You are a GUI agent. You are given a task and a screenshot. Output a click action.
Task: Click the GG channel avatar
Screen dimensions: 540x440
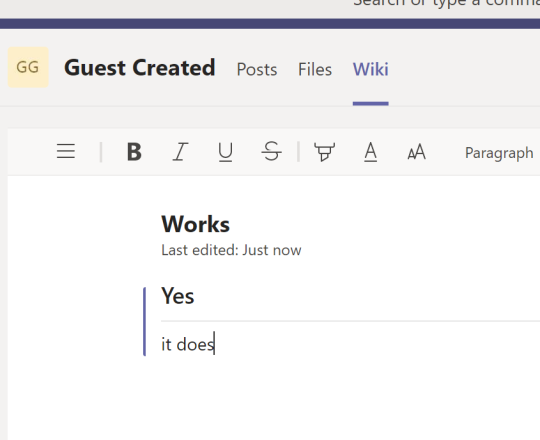(28, 67)
